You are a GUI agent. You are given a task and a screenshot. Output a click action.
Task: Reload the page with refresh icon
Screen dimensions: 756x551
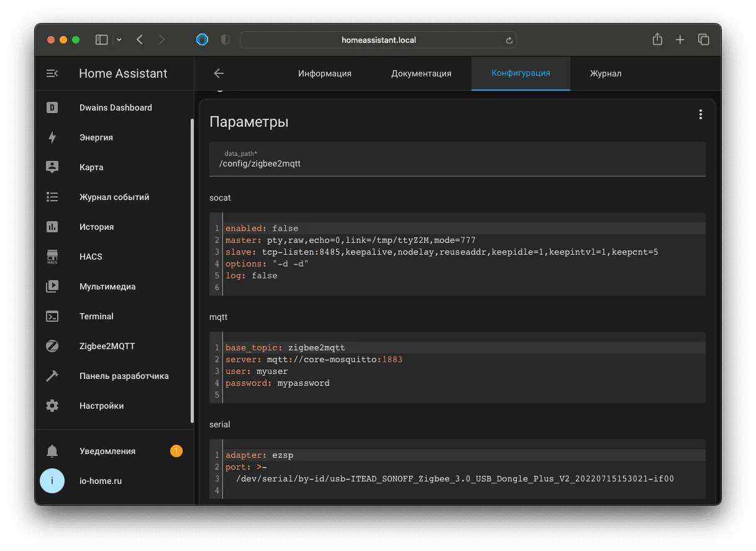tap(509, 40)
